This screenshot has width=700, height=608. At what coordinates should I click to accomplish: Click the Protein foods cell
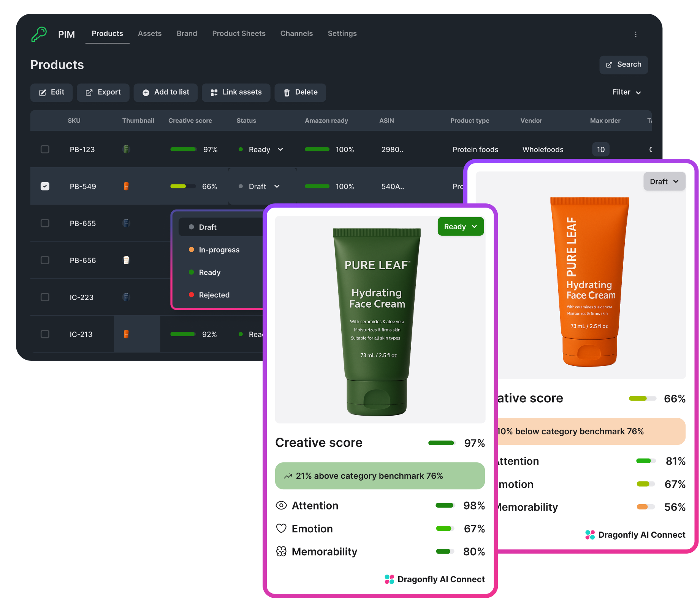(x=475, y=149)
